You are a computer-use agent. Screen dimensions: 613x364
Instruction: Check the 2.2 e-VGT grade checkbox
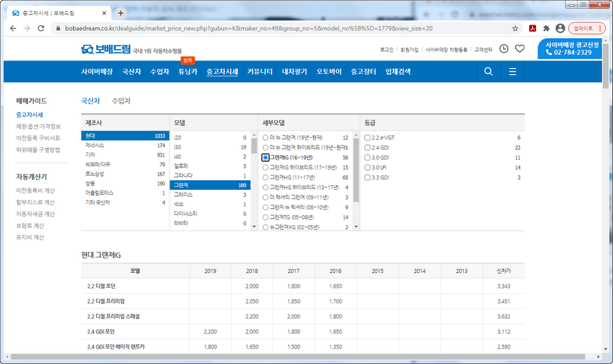coord(368,137)
